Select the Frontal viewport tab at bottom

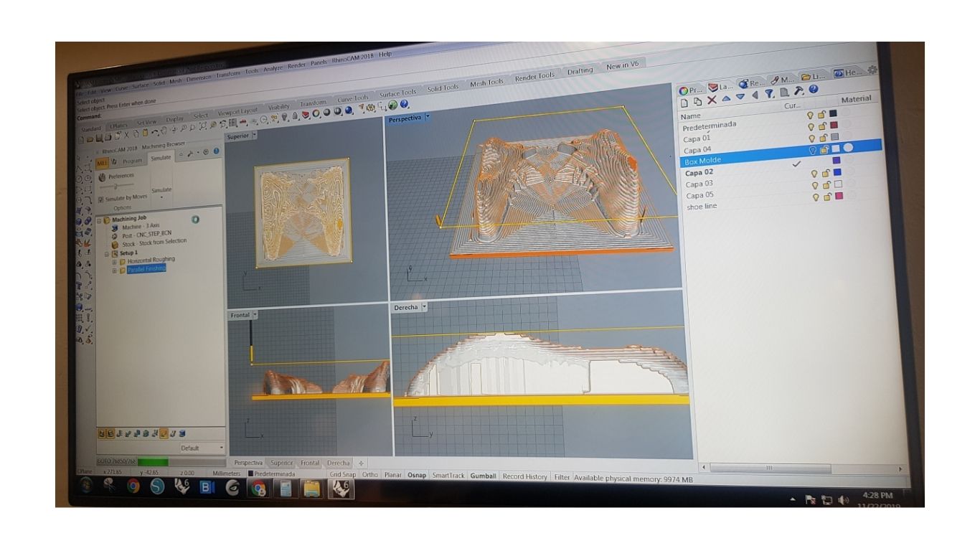(x=310, y=463)
